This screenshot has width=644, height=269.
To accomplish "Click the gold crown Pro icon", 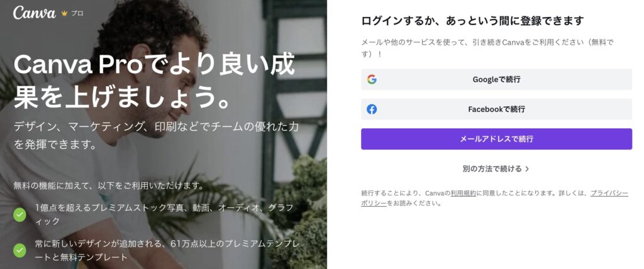I will [64, 13].
